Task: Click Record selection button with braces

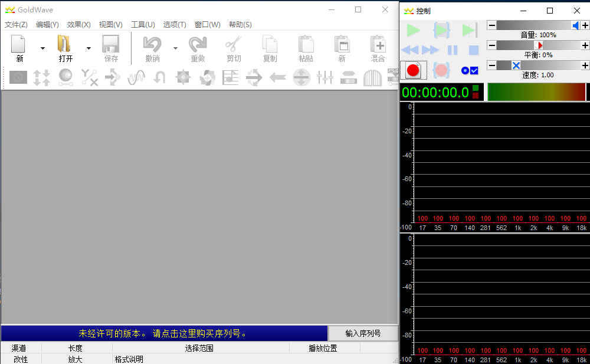Action: point(441,70)
